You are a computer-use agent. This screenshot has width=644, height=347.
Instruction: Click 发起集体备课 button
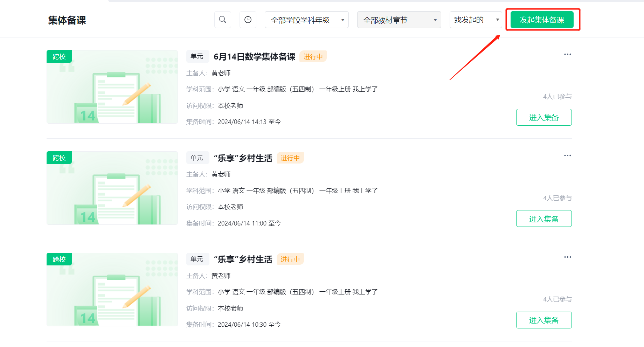542,20
